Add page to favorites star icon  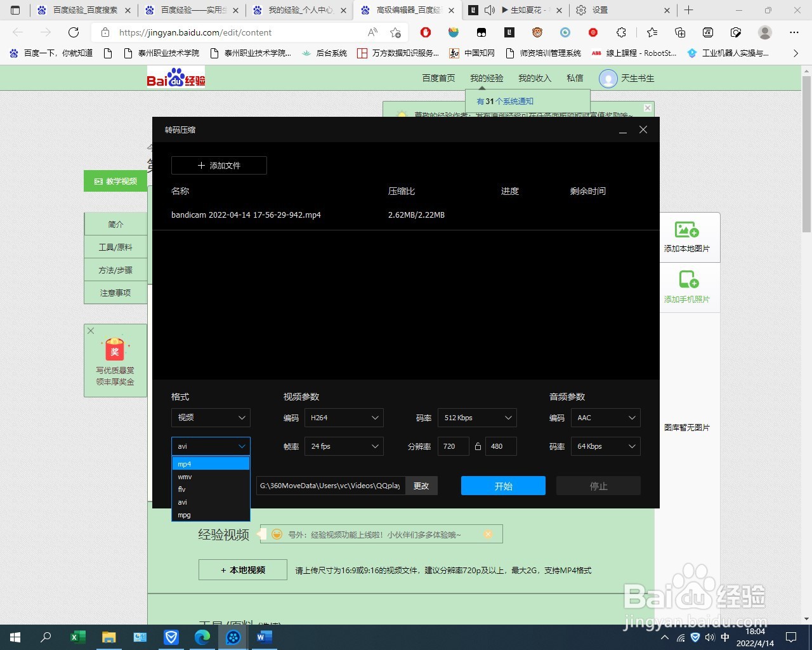(x=395, y=32)
